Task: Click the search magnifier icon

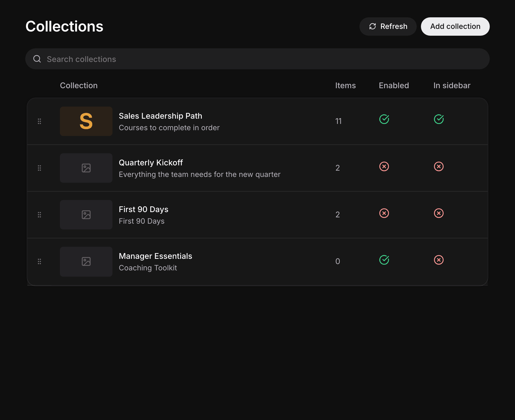Action: 37,59
